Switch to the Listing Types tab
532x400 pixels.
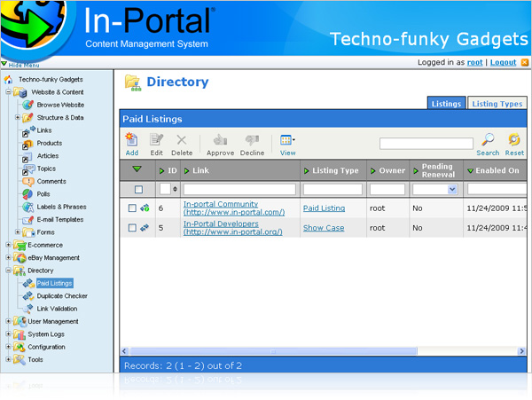[497, 104]
